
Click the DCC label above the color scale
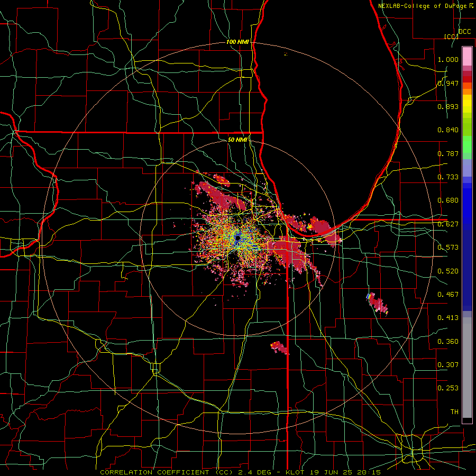coord(464,32)
